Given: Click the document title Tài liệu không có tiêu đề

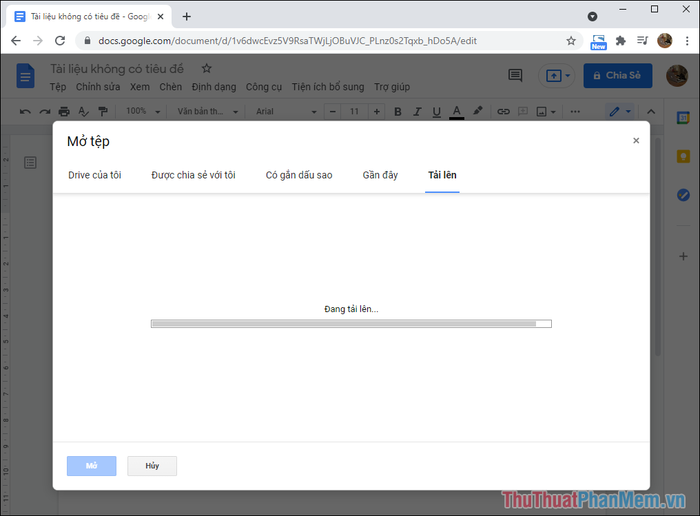Looking at the screenshot, I should coord(117,69).
